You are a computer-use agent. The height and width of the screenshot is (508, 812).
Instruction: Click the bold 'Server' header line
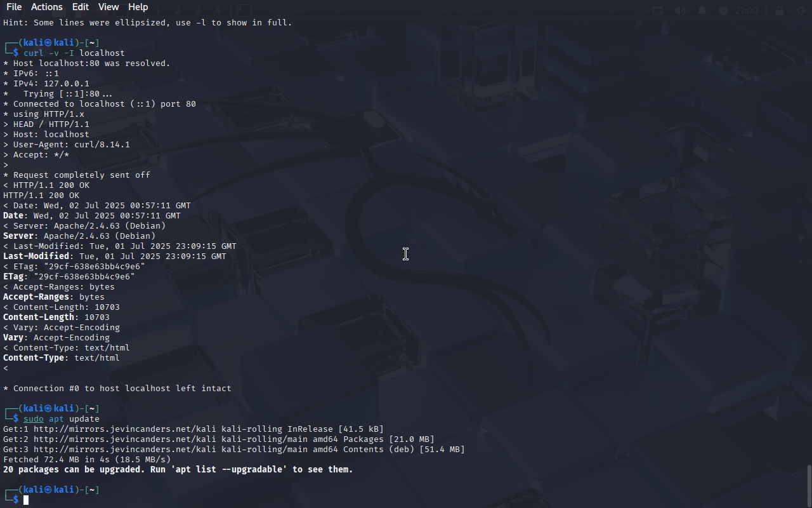coord(84,236)
